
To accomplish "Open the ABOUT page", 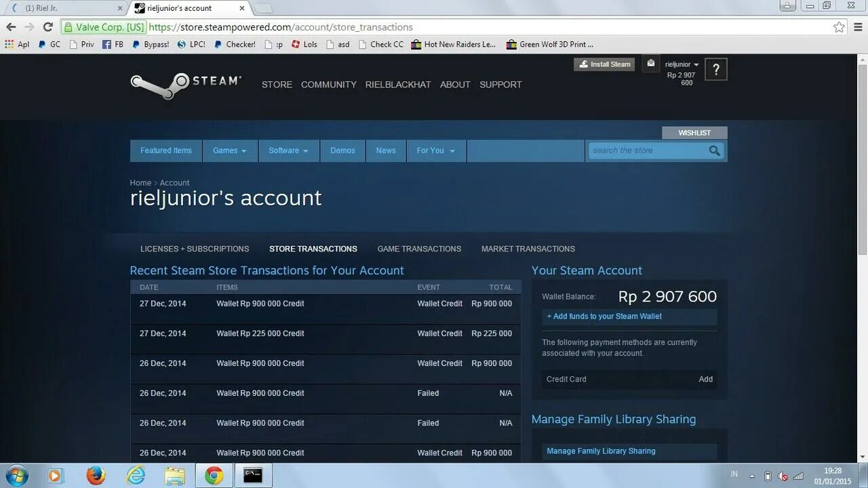I will (x=455, y=85).
